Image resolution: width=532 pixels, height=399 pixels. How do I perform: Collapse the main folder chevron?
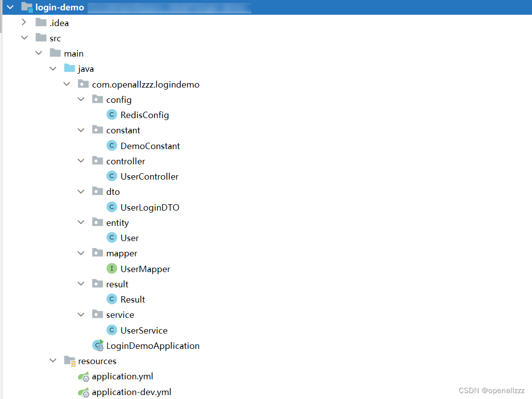(39, 53)
